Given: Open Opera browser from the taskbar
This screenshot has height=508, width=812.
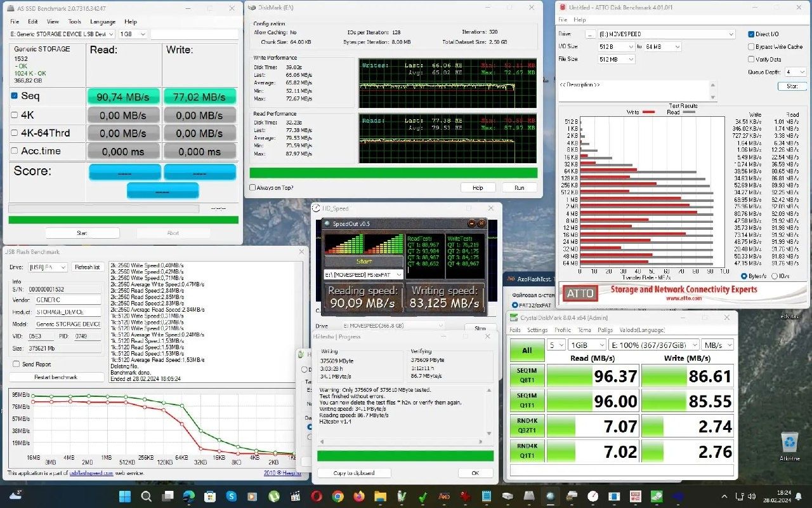Looking at the screenshot, I should tap(317, 496).
